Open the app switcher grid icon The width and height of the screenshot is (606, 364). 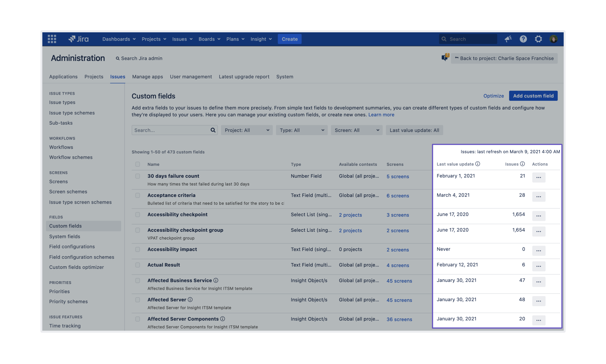point(52,39)
